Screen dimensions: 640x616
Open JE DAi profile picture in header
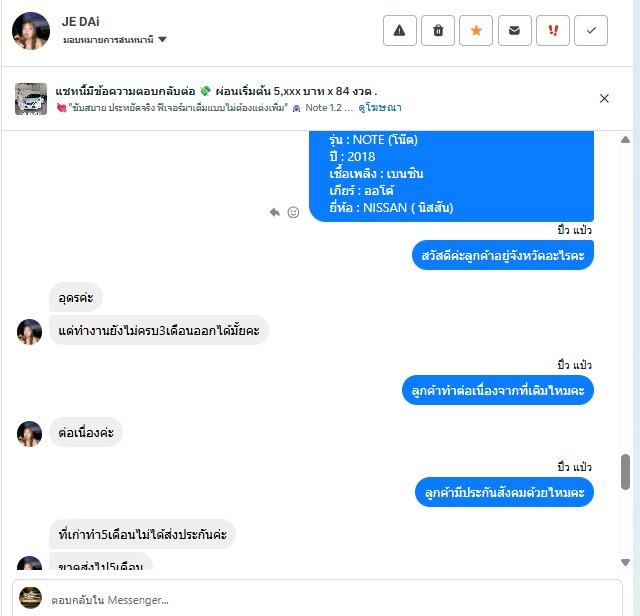click(x=31, y=31)
